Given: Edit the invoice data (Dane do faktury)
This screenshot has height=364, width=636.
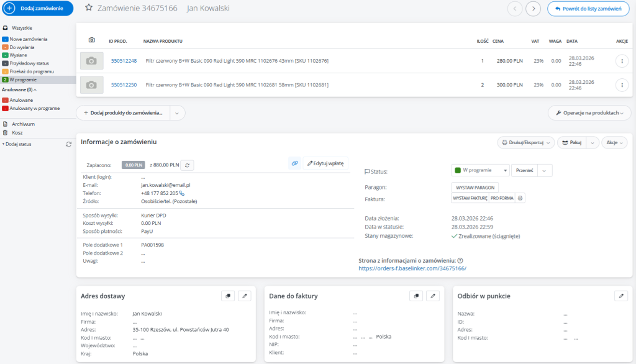Looking at the screenshot, I should coord(434,296).
